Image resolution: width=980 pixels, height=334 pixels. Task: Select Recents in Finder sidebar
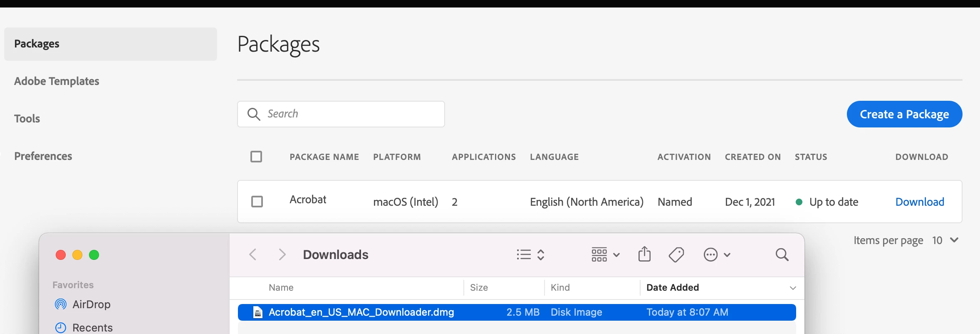pyautogui.click(x=92, y=328)
